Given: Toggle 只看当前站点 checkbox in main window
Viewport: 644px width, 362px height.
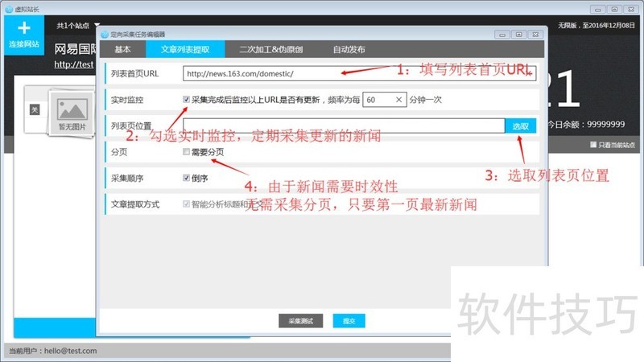Looking at the screenshot, I should point(593,145).
